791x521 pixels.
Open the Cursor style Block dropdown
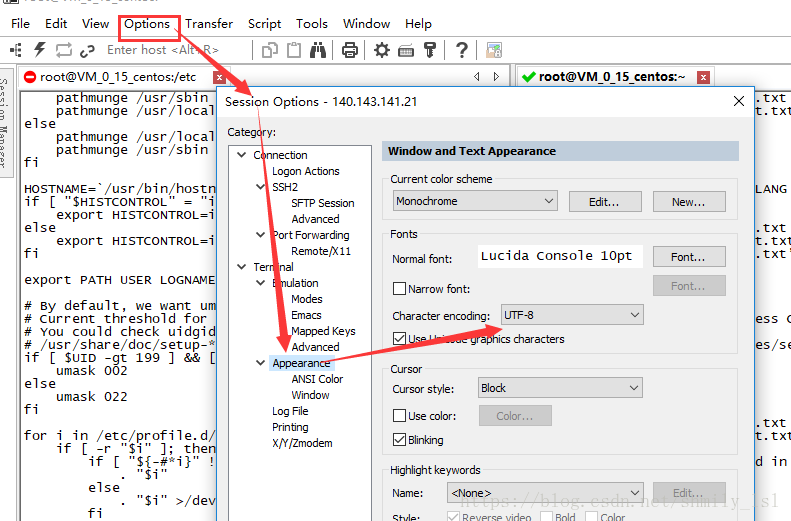click(x=560, y=388)
